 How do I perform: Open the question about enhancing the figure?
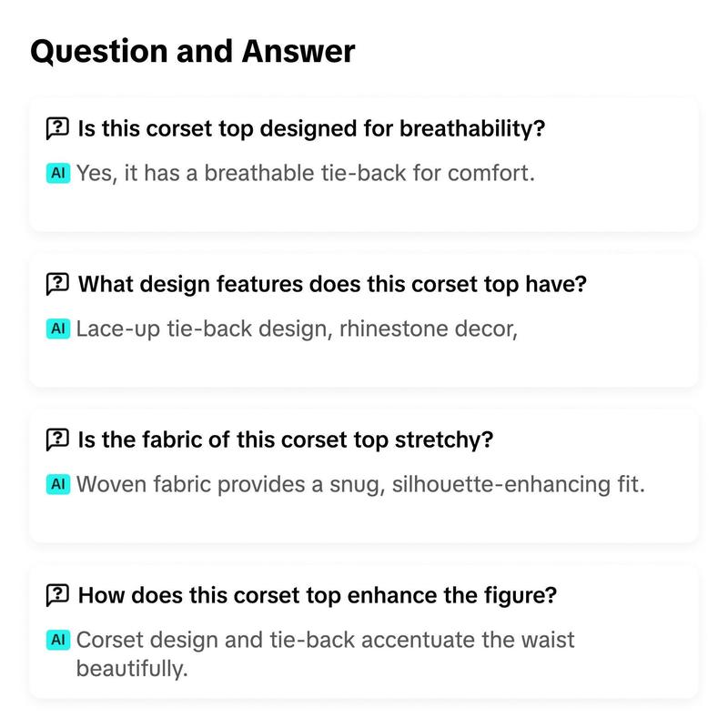tap(317, 595)
